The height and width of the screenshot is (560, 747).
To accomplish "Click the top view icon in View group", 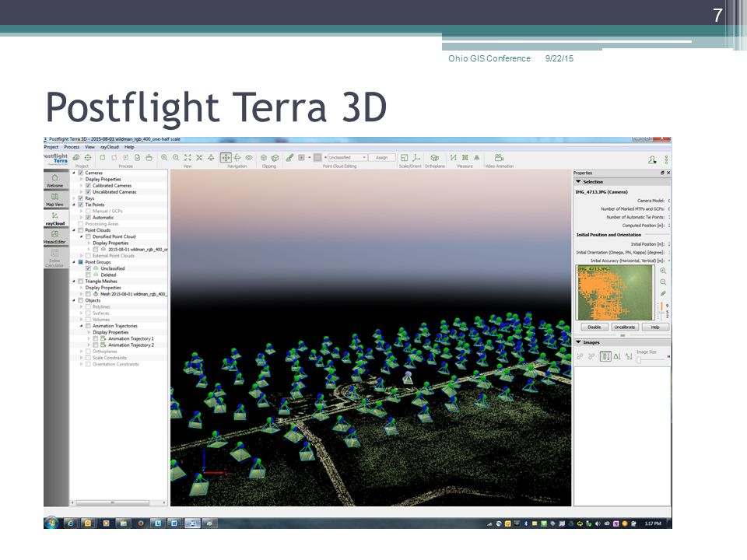I will [211, 158].
